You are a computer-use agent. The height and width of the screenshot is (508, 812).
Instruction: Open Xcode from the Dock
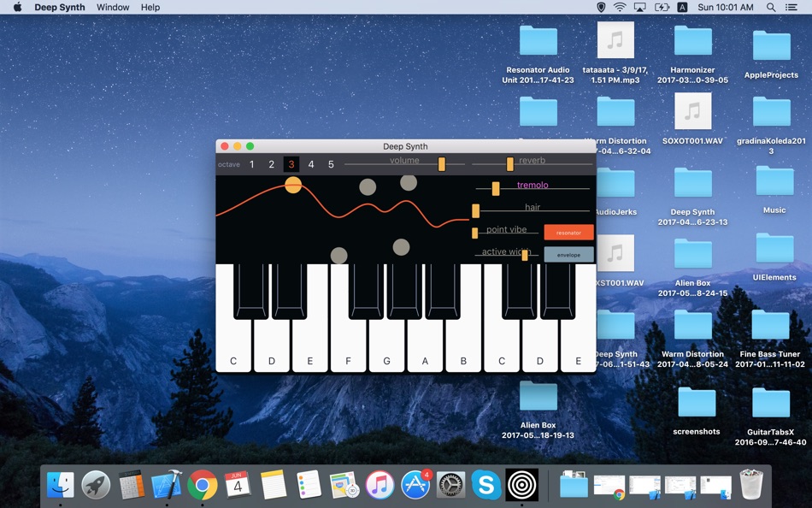pyautogui.click(x=166, y=485)
